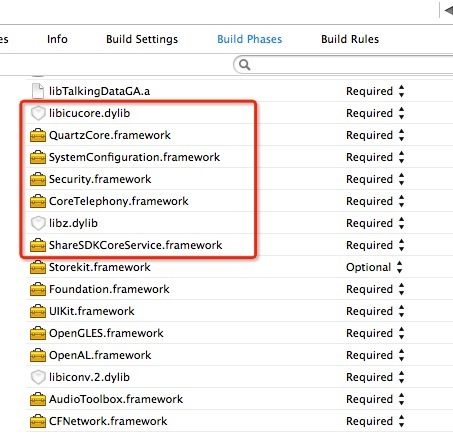Open Required status dropdown for SystemConfiguration.framework
The height and width of the screenshot is (435, 453).
(x=375, y=157)
